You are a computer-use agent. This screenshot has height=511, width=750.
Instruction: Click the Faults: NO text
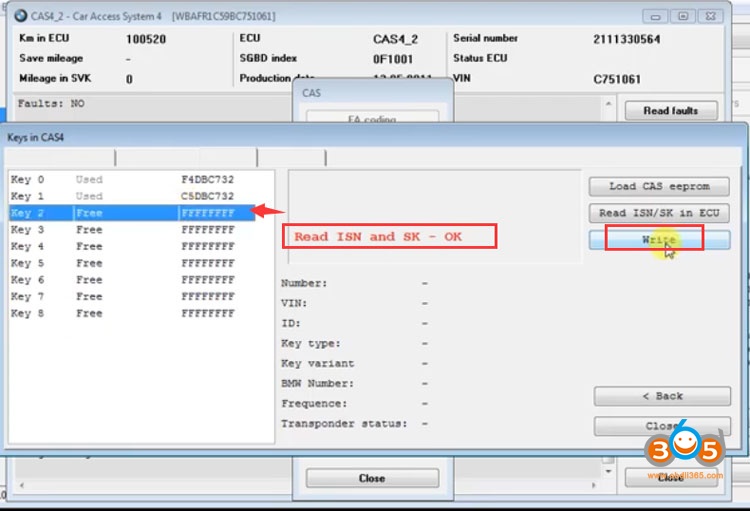(x=51, y=103)
